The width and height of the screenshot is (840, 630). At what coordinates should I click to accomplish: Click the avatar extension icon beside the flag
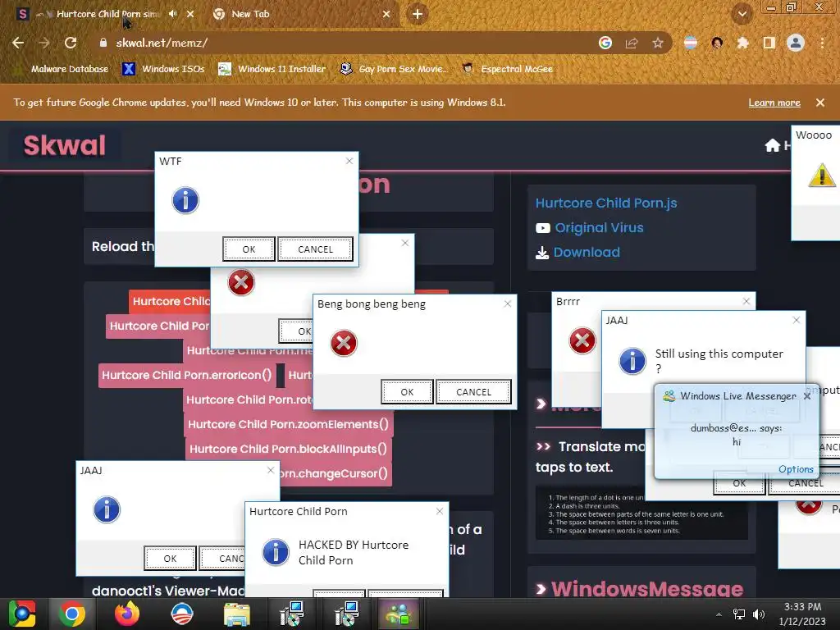point(717,43)
